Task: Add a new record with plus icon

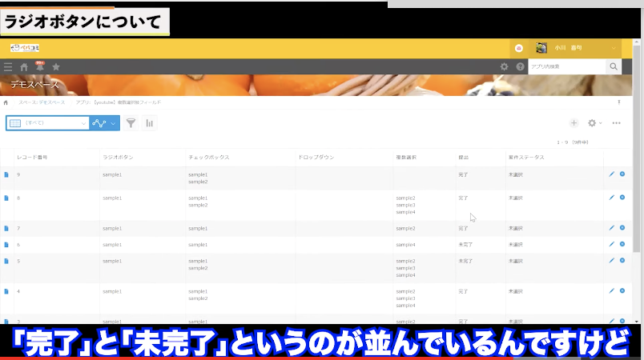Action: [574, 123]
